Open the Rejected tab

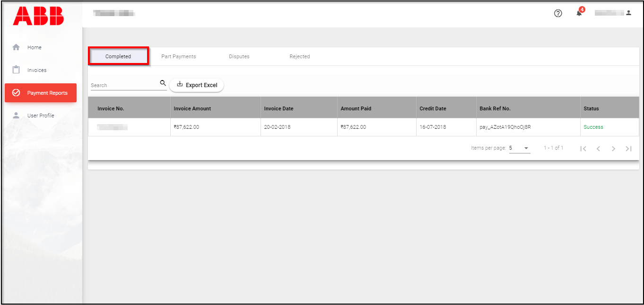(299, 56)
